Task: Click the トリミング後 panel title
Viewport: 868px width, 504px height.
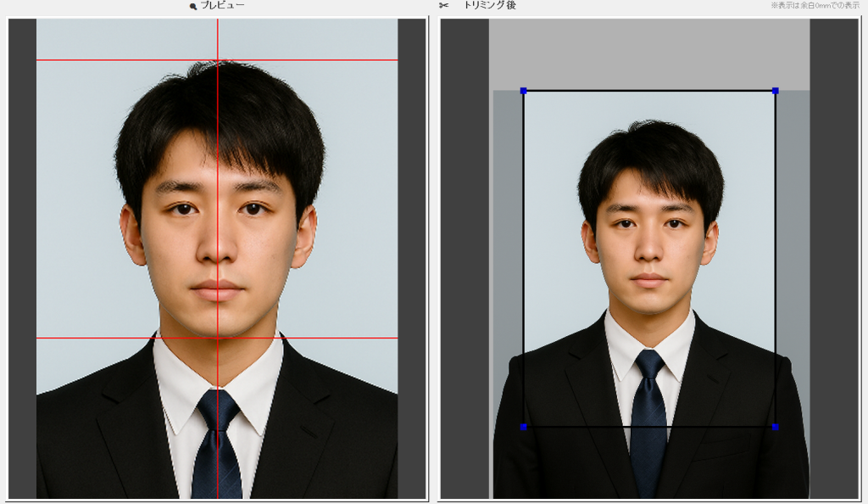Action: point(489,5)
